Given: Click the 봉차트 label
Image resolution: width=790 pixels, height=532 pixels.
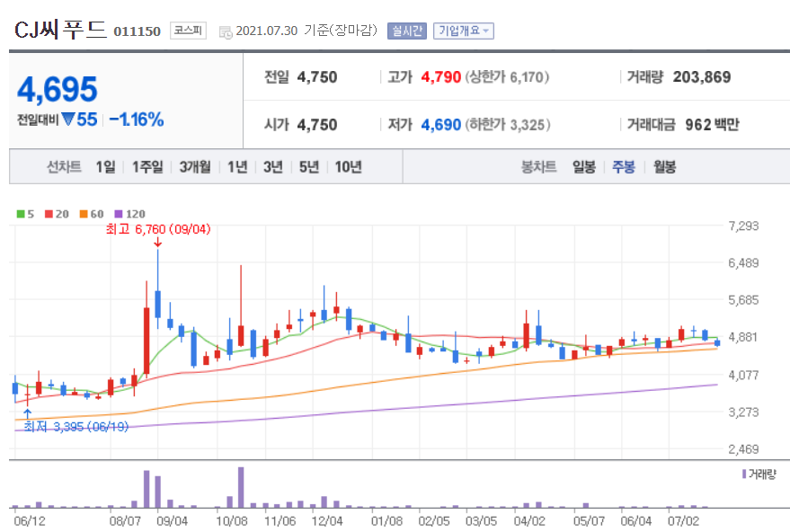Looking at the screenshot, I should point(538,167).
